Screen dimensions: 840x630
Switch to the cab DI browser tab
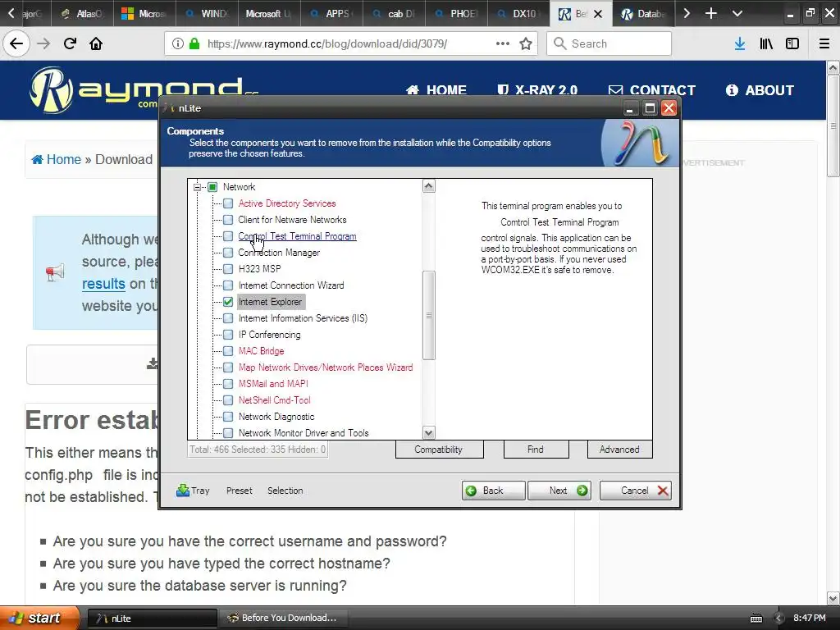coord(395,13)
